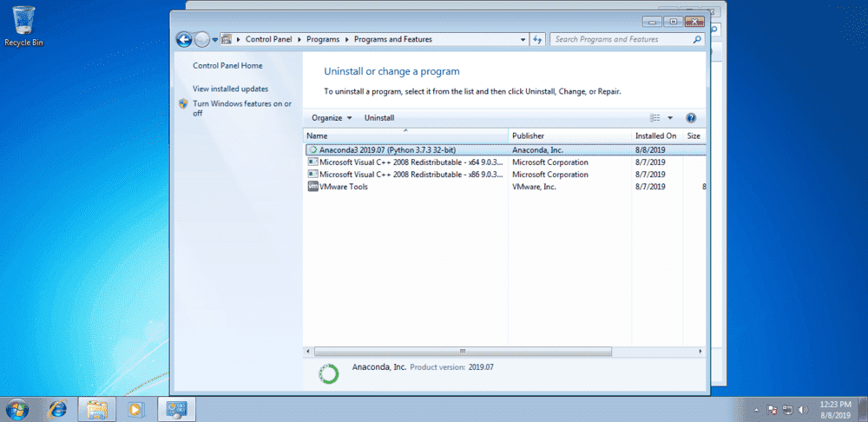Screen dimensions: 868x422
Task: Open the view options dropdown arrow
Action: pyautogui.click(x=670, y=118)
